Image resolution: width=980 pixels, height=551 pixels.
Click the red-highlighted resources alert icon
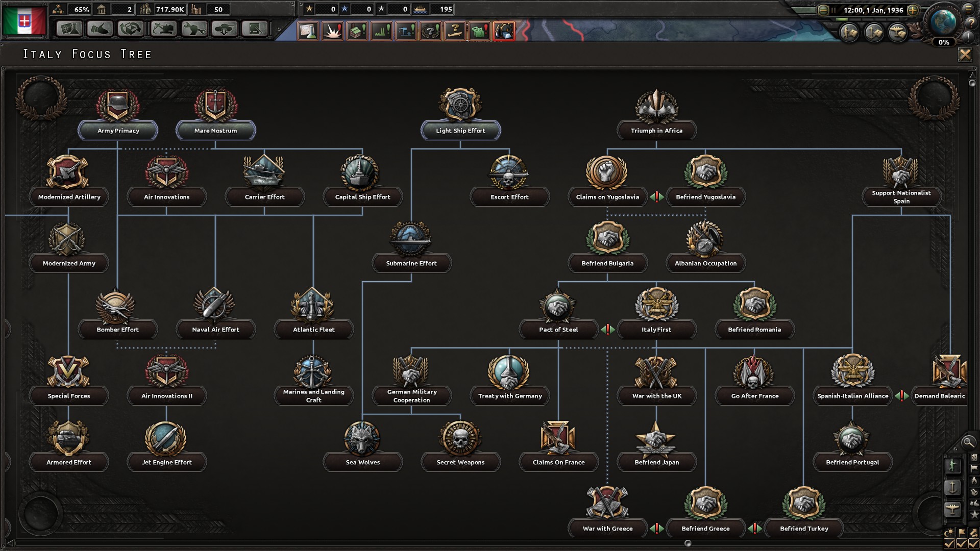(504, 31)
